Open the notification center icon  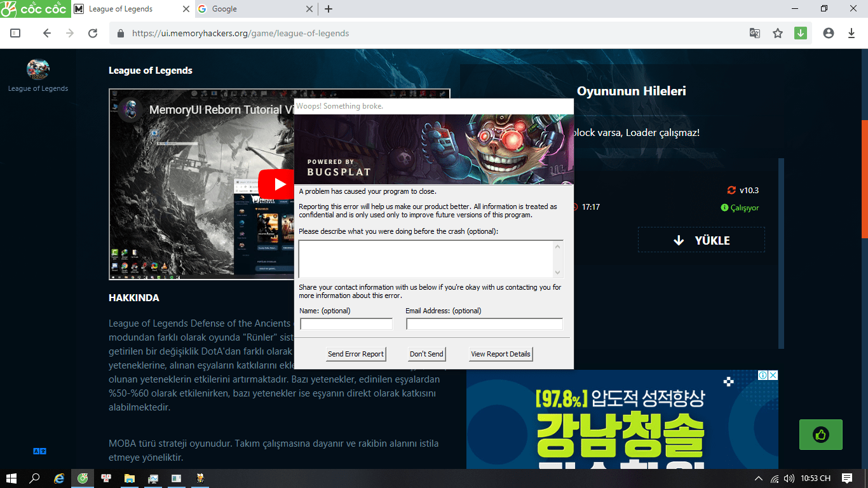(x=847, y=478)
